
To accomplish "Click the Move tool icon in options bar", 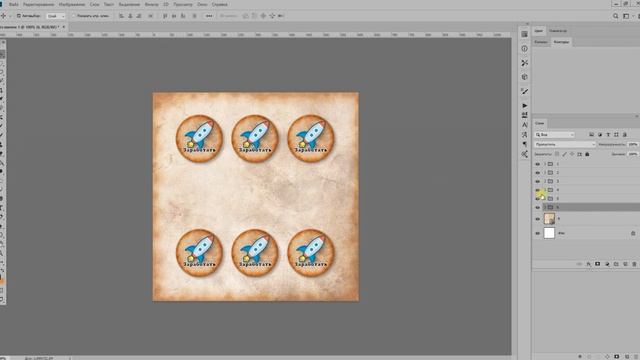I will pos(4,16).
